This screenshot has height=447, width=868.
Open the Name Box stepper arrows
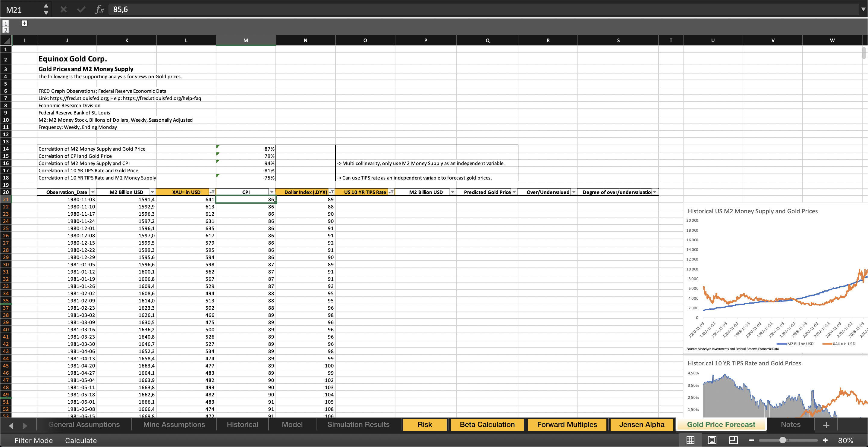tap(46, 9)
